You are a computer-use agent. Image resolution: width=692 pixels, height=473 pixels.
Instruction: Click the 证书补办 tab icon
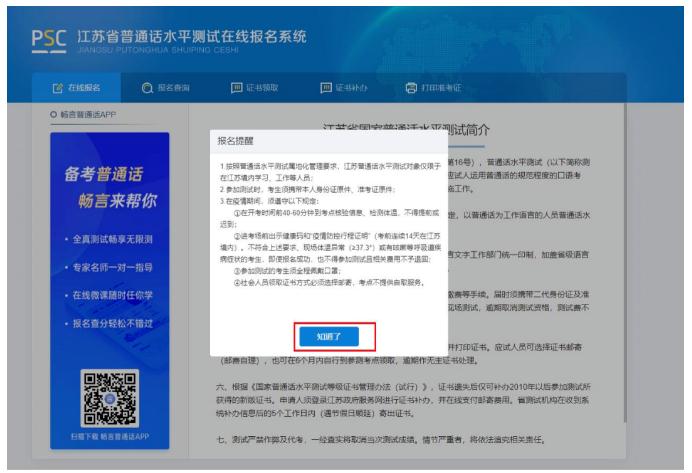(x=326, y=89)
